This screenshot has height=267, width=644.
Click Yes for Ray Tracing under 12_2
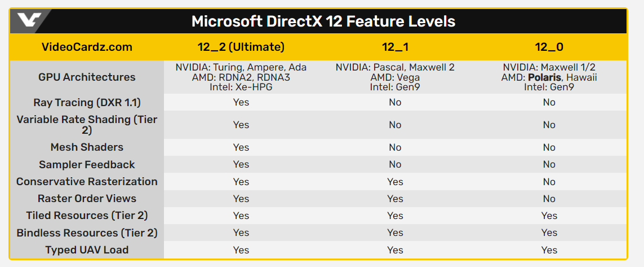[241, 102]
